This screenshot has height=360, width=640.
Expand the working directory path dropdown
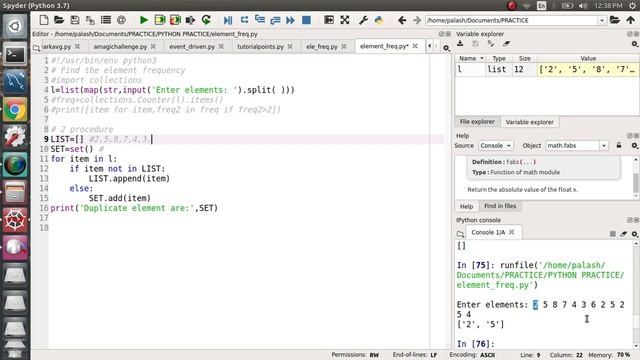602,20
